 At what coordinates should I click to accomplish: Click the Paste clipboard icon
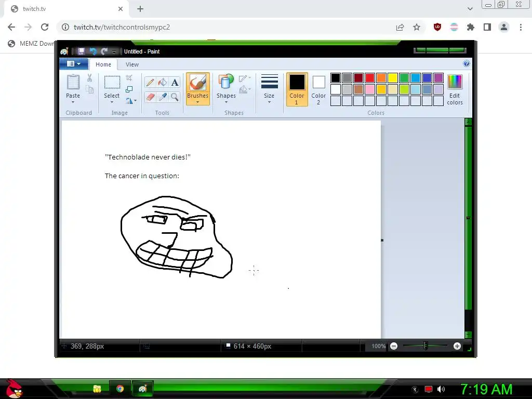point(73,82)
